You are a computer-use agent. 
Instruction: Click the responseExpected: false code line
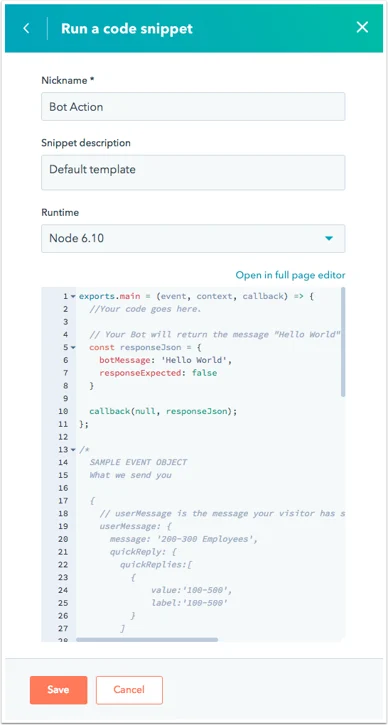pos(158,373)
